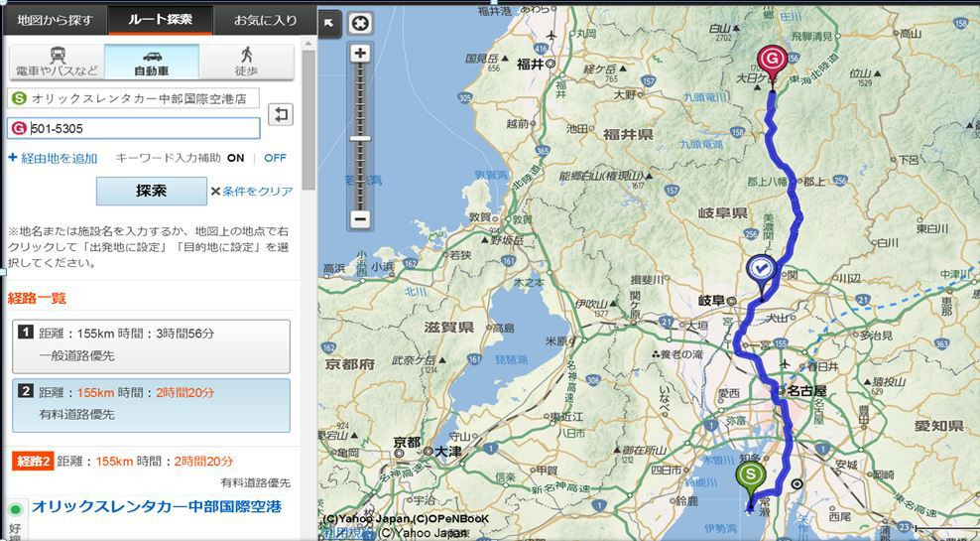Turn keyword input assist OFF
The width and height of the screenshot is (980, 541).
point(275,158)
